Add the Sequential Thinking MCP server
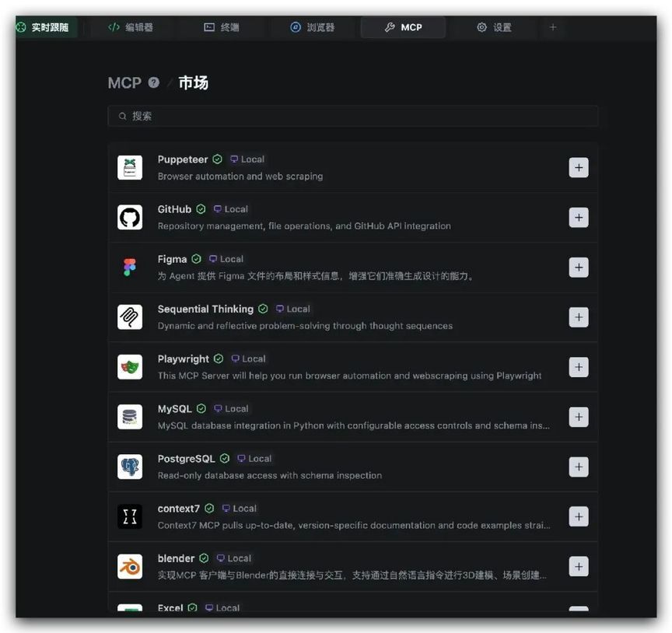Viewport: 672px width, 633px height. pyautogui.click(x=579, y=317)
